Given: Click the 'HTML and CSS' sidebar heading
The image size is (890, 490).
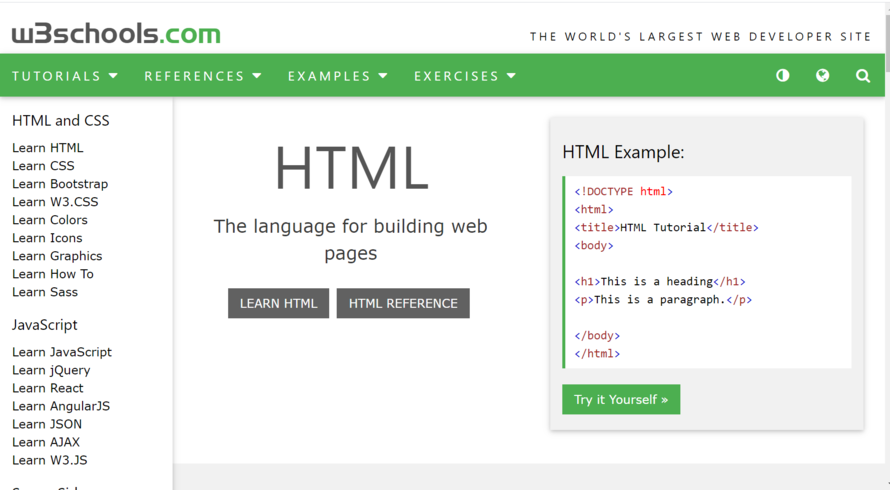Looking at the screenshot, I should click(x=61, y=120).
